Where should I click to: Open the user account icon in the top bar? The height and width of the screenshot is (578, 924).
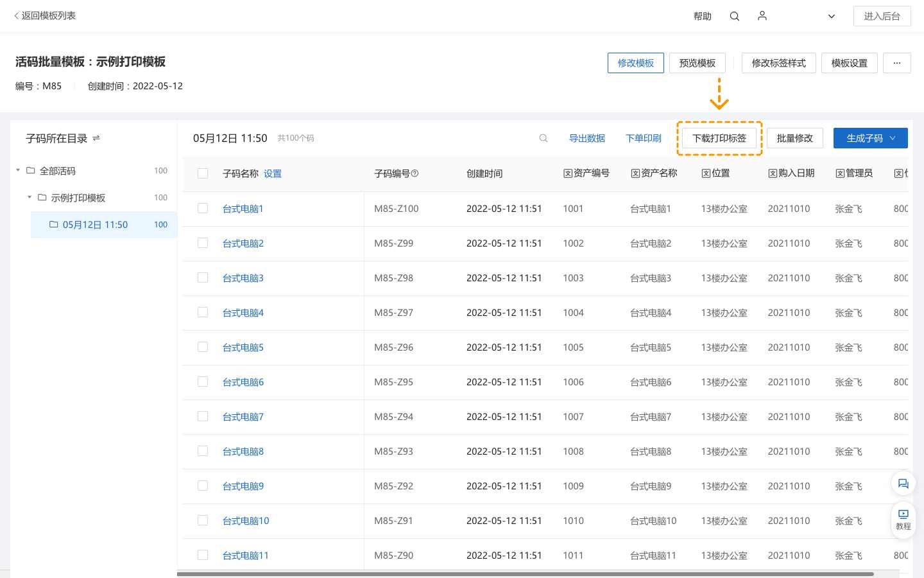pos(762,16)
